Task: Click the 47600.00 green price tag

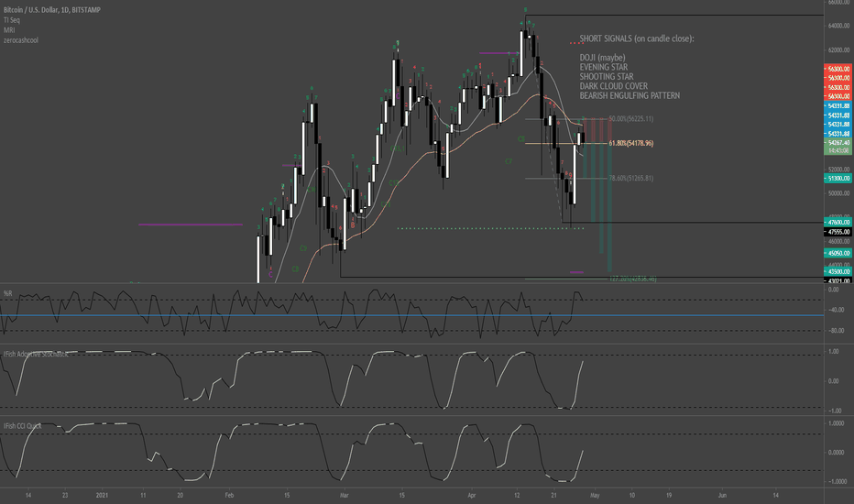Action: [x=838, y=223]
